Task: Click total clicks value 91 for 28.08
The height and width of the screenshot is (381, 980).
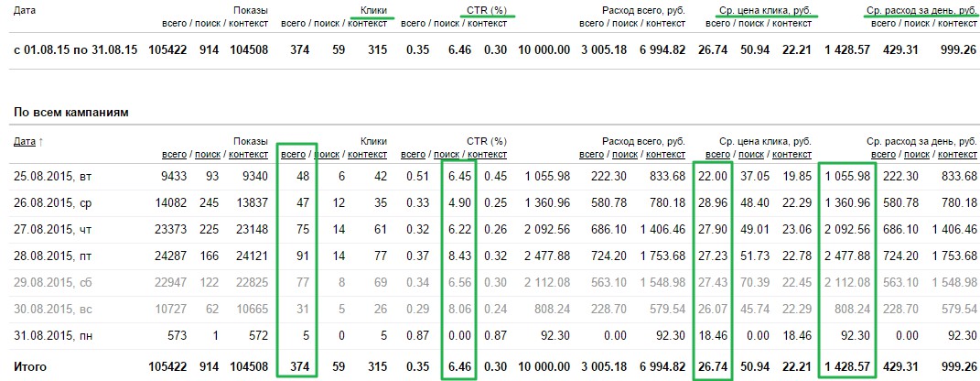Action: pyautogui.click(x=303, y=256)
